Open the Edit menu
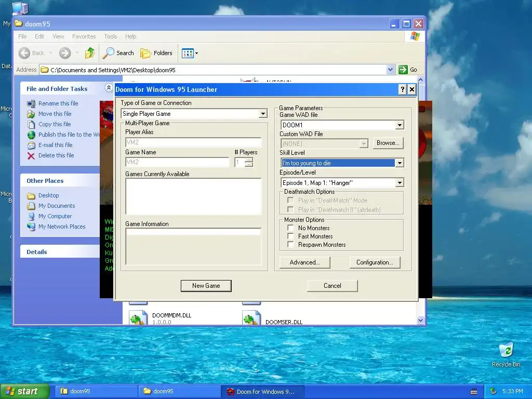The height and width of the screenshot is (399, 532). pyautogui.click(x=39, y=36)
